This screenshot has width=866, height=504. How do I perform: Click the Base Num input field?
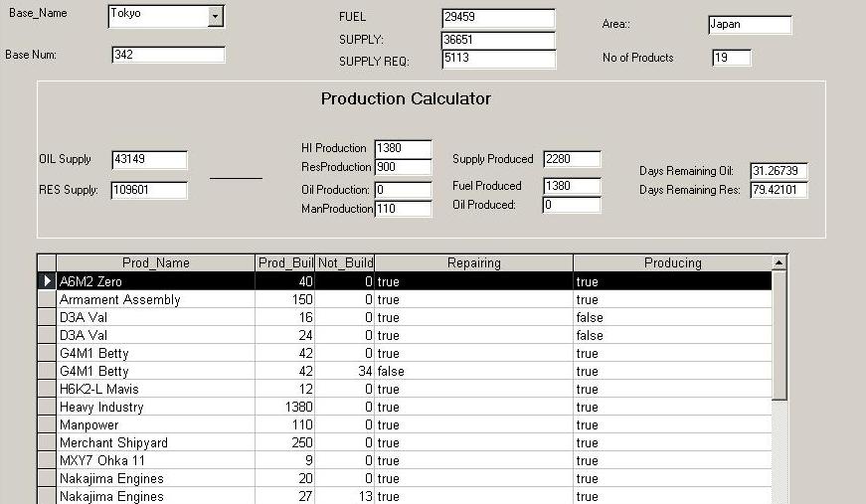click(x=168, y=56)
